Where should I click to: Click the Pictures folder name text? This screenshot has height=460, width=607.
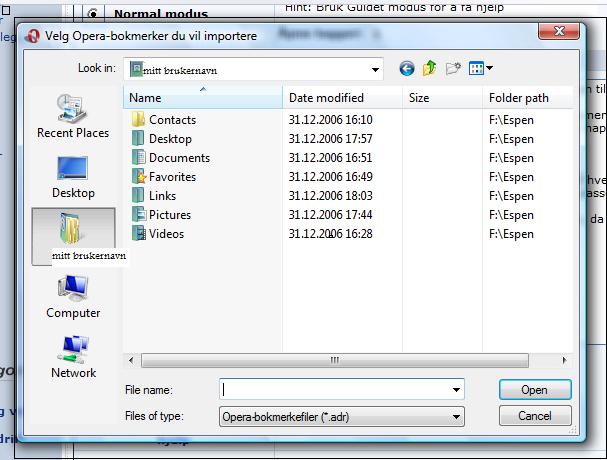pos(170,215)
